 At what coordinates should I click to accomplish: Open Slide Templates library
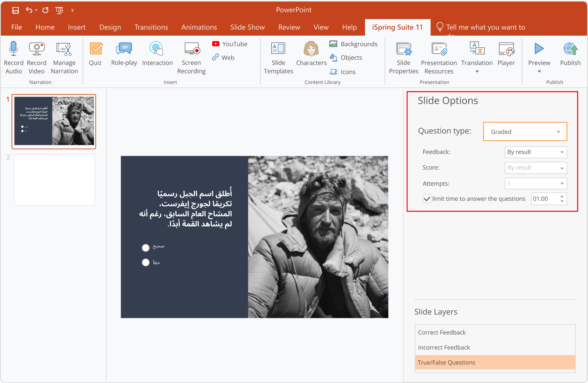click(x=278, y=58)
